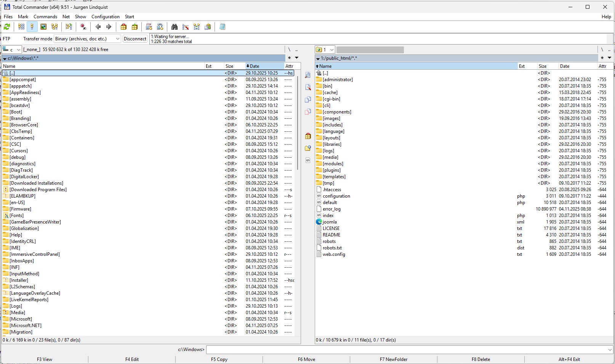
Task: Click the FTP new URL connection icon
Action: click(160, 27)
